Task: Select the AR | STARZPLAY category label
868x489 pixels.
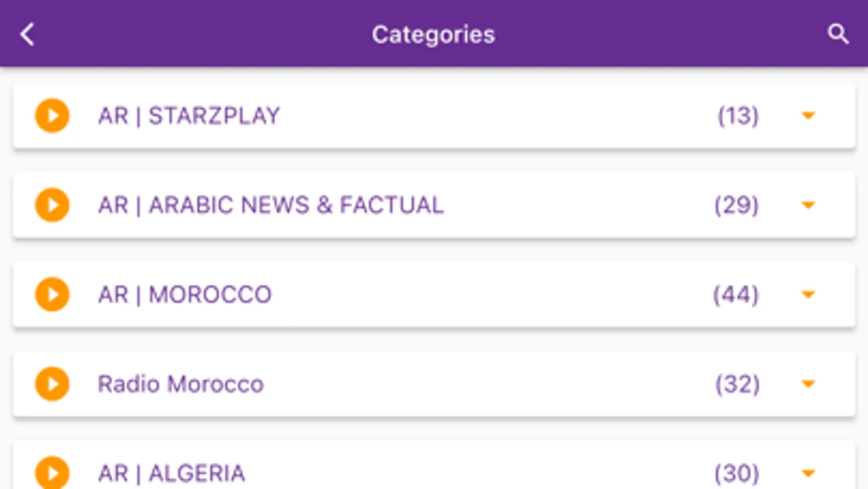Action: tap(189, 116)
